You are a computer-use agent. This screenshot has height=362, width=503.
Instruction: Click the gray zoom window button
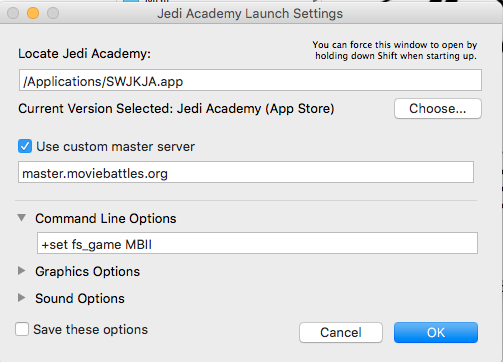point(53,13)
